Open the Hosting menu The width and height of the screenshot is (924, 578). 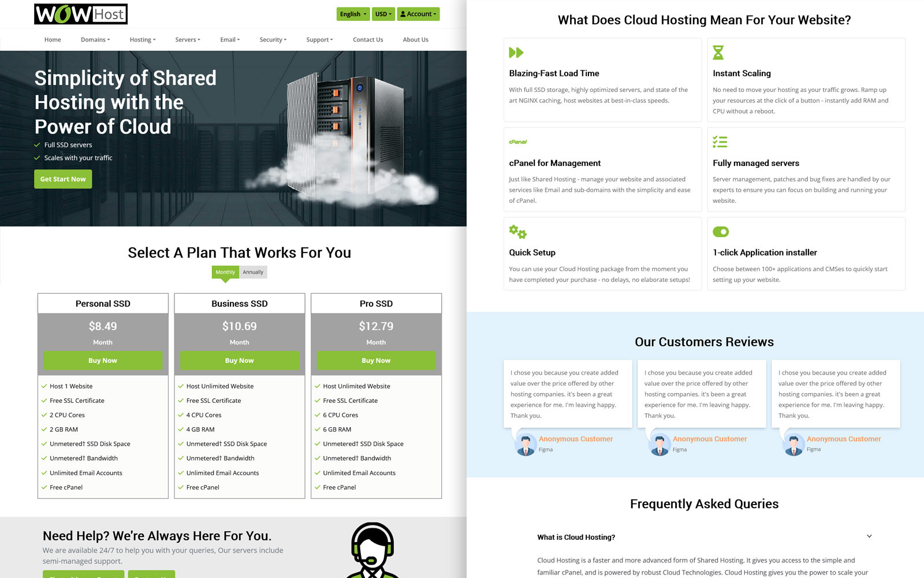click(x=142, y=39)
